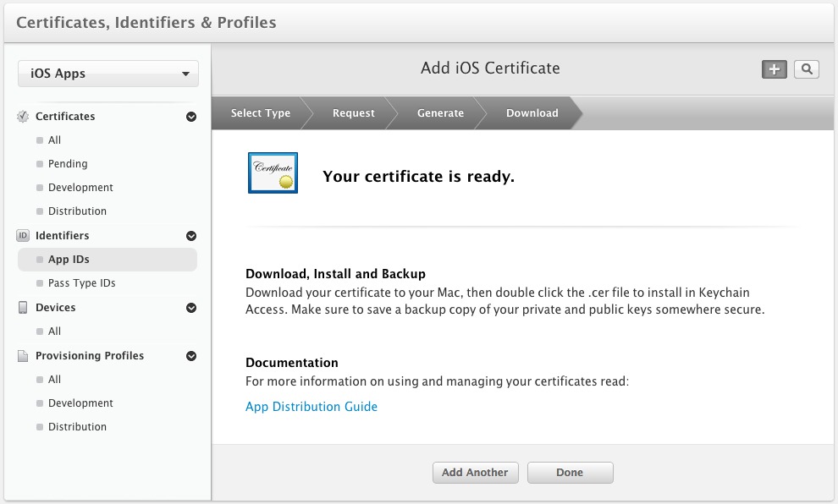Viewport: 838px width, 504px height.
Task: Click the Identifiers ID badge icon
Action: coord(24,236)
